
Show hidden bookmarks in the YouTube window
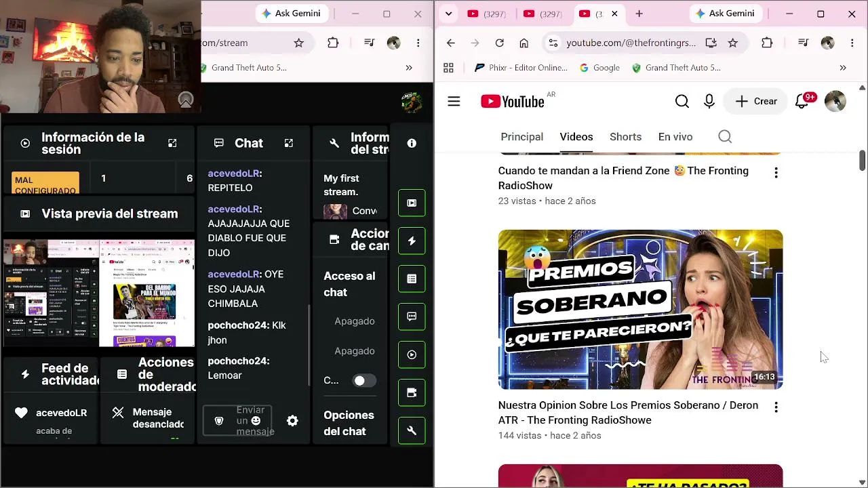tap(843, 68)
